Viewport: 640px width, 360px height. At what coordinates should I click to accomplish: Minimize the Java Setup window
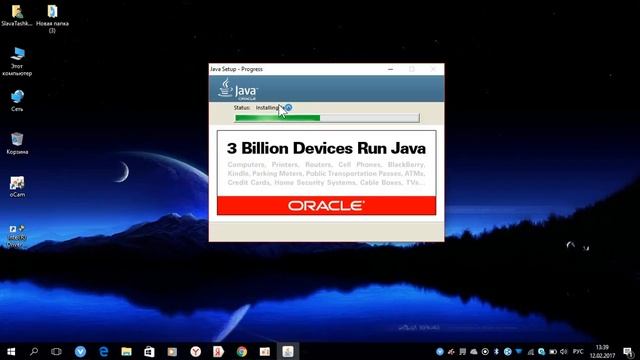(391, 69)
